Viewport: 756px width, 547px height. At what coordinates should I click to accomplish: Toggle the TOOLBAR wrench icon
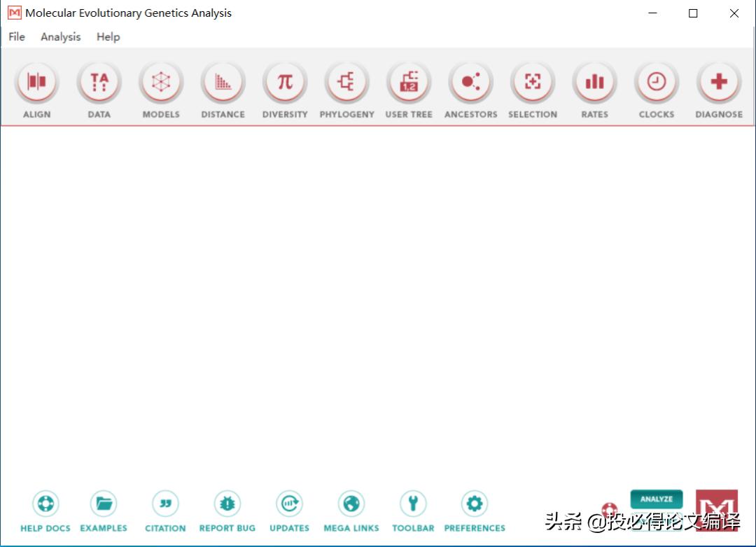pyautogui.click(x=413, y=504)
